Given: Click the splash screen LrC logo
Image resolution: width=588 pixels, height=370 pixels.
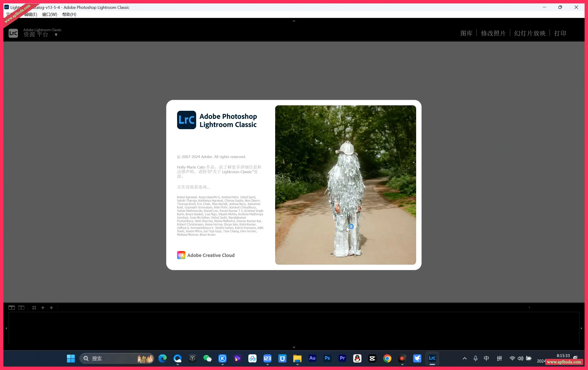Looking at the screenshot, I should (x=187, y=120).
